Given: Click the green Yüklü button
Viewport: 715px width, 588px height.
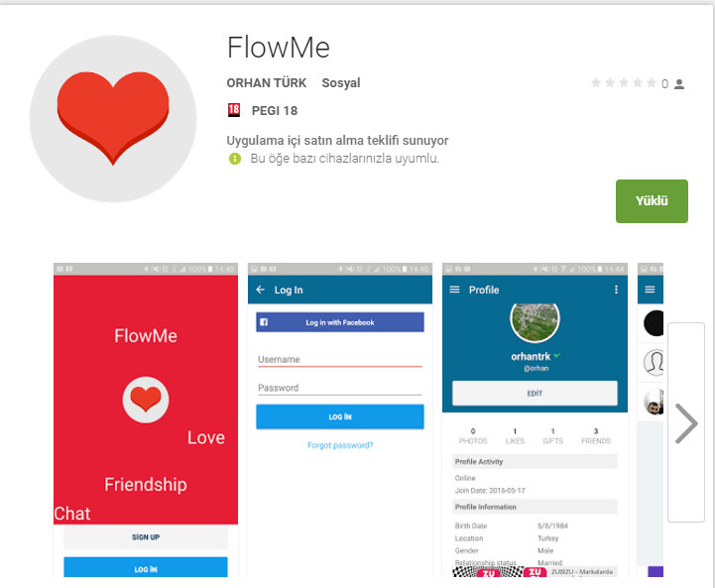Looking at the screenshot, I should point(652,201).
